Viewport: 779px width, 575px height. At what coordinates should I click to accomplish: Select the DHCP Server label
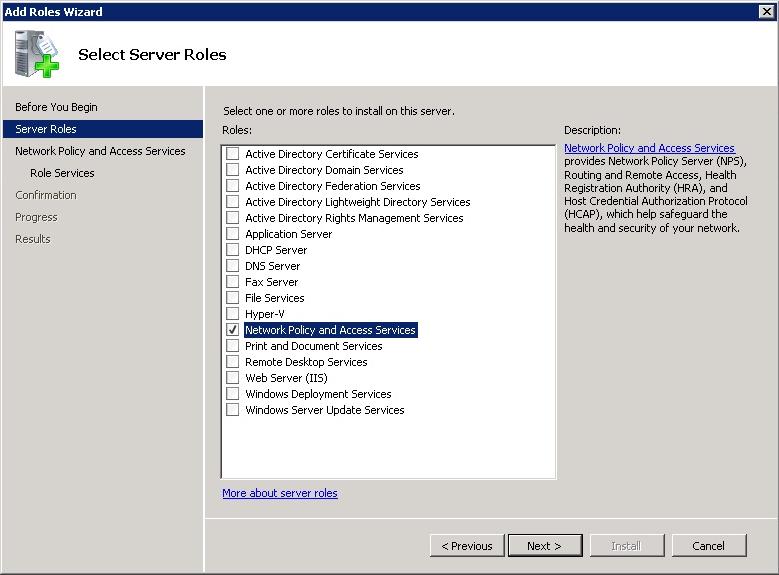[276, 249]
